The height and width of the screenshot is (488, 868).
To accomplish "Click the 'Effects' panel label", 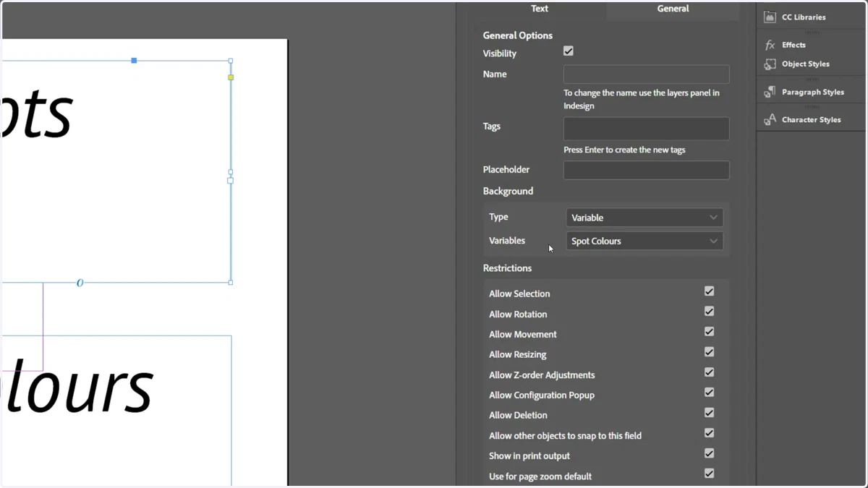I will [x=793, y=45].
